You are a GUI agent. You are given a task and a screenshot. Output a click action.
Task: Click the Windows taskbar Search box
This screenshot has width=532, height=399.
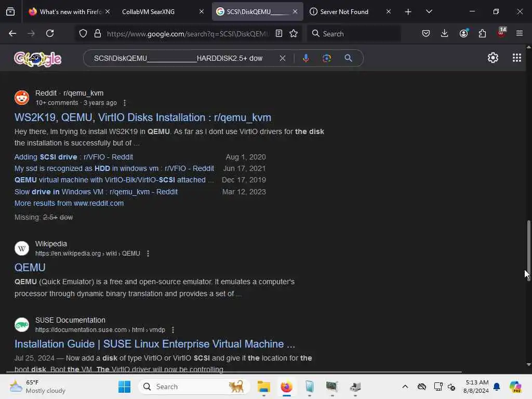coord(194,387)
